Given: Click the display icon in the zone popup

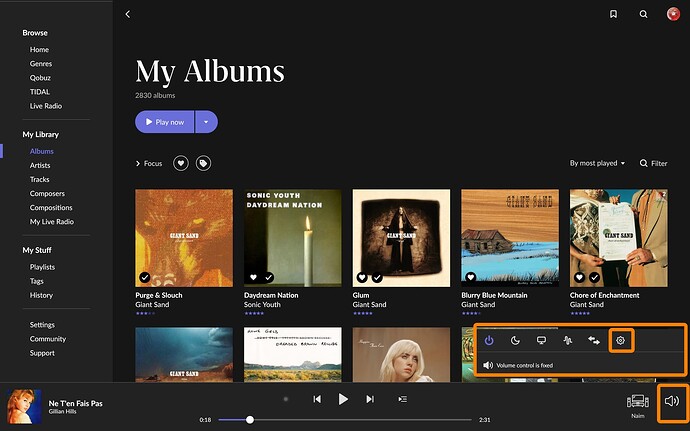Looking at the screenshot, I should (541, 340).
